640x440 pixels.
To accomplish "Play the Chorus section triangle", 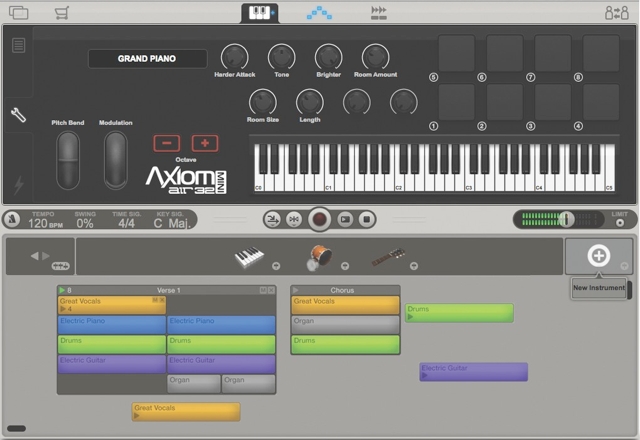I will tap(296, 291).
